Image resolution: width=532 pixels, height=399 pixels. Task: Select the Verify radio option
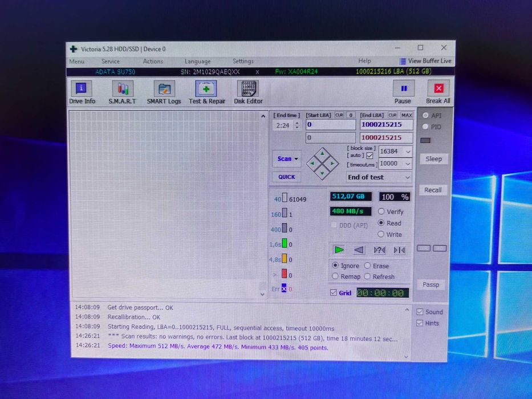pyautogui.click(x=381, y=211)
